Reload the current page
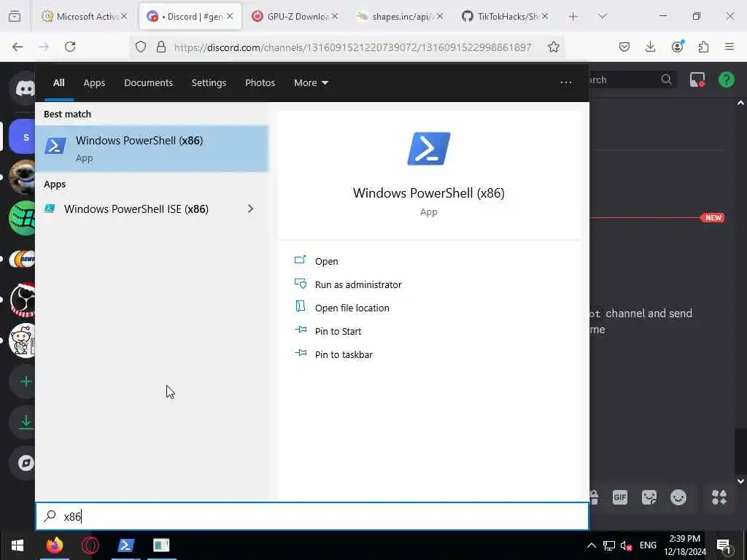 (x=70, y=47)
